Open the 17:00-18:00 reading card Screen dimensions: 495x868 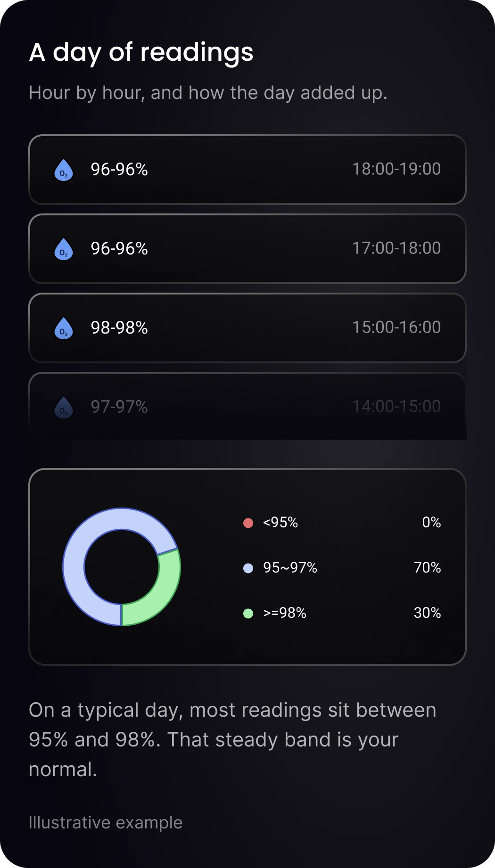click(247, 249)
